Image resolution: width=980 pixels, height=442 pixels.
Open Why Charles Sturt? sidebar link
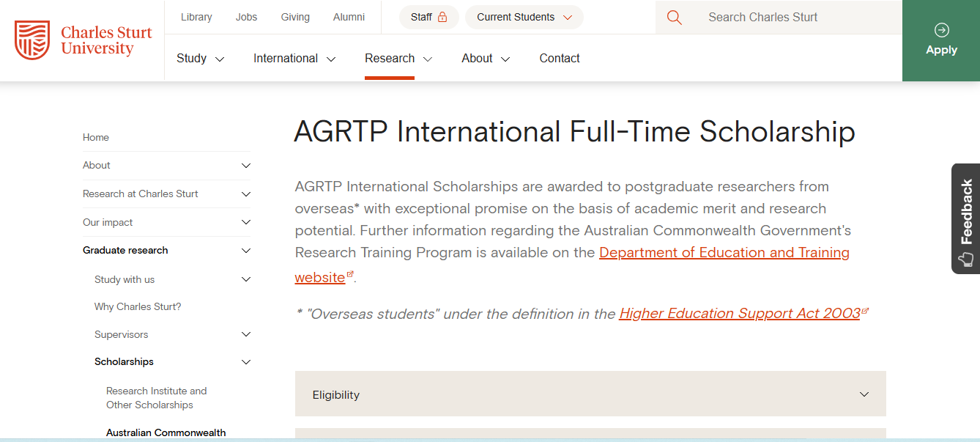point(138,306)
